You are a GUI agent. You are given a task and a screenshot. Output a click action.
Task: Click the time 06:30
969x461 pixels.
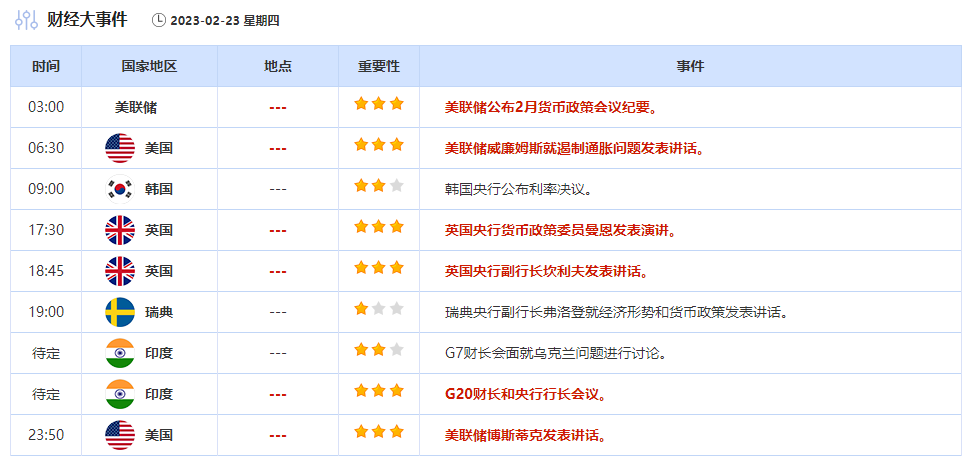click(46, 148)
